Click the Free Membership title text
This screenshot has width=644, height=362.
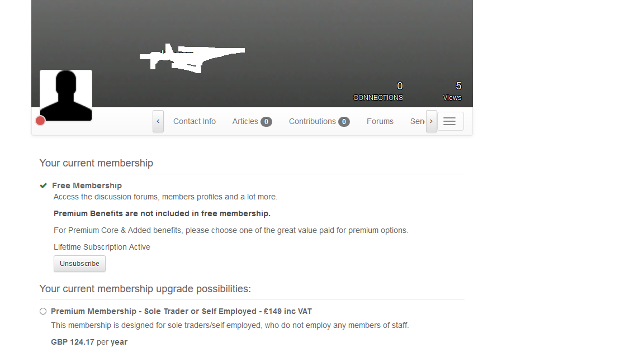(x=87, y=185)
